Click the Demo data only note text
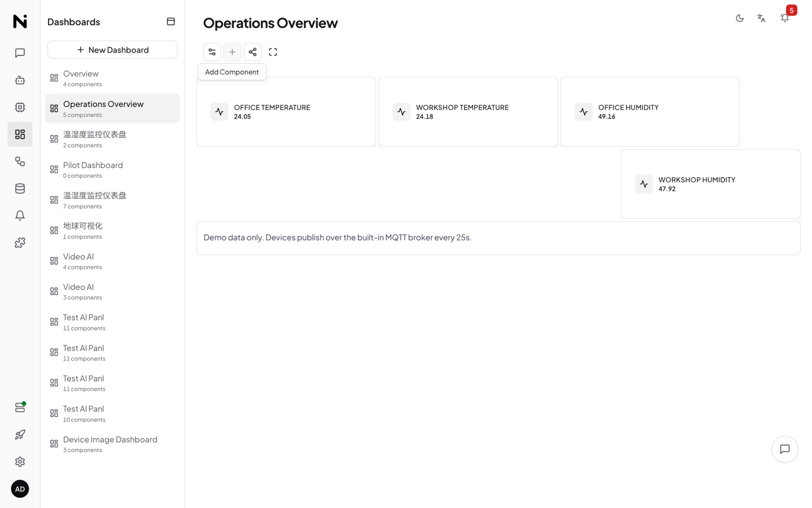The width and height of the screenshot is (812, 508). pos(337,238)
